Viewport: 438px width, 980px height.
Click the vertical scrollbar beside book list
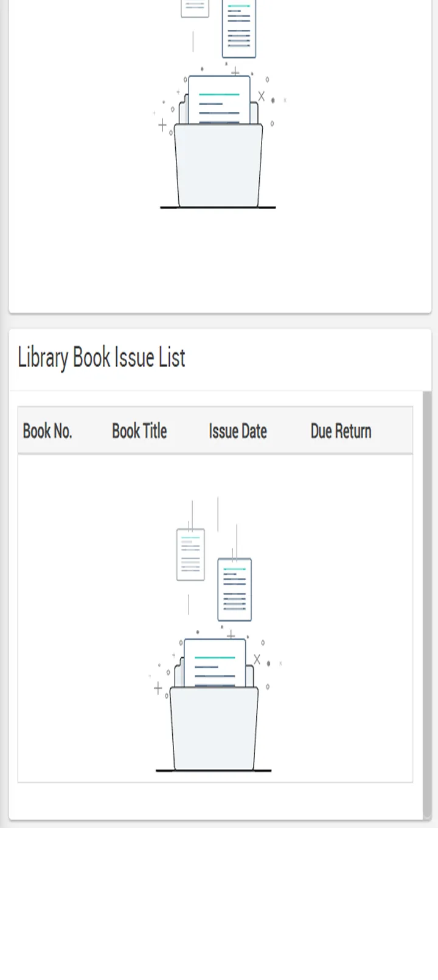427,606
